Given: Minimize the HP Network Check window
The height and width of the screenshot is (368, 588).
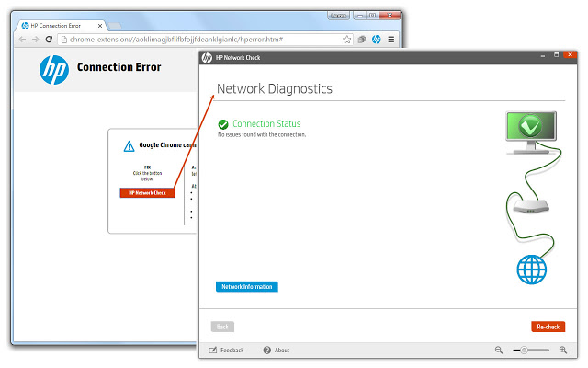Looking at the screenshot, I should tap(543, 55).
